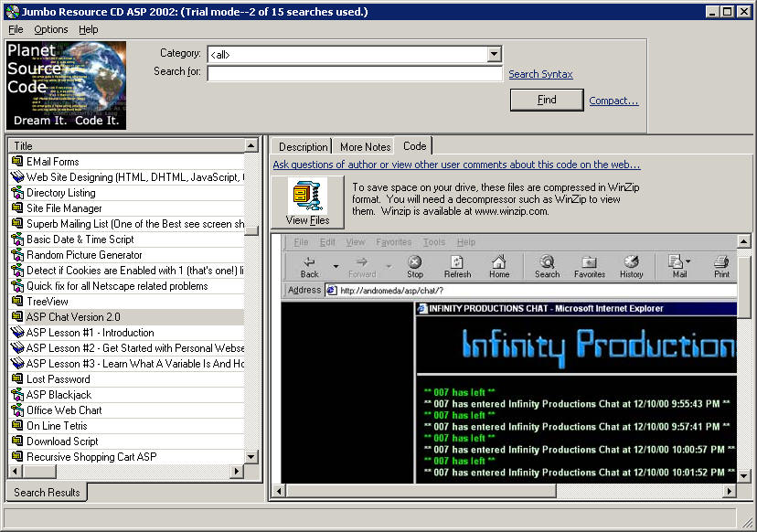Click the Title column header
757x532 pixels.
pyautogui.click(x=127, y=145)
